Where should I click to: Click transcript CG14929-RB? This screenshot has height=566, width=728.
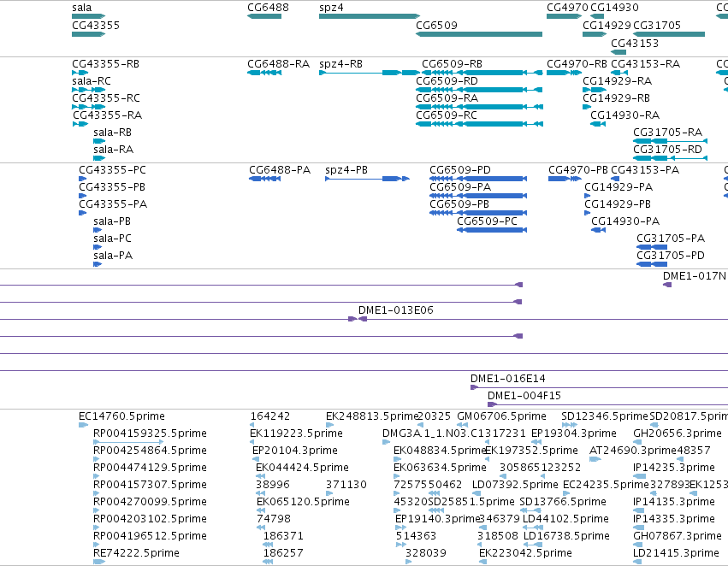pos(587,107)
